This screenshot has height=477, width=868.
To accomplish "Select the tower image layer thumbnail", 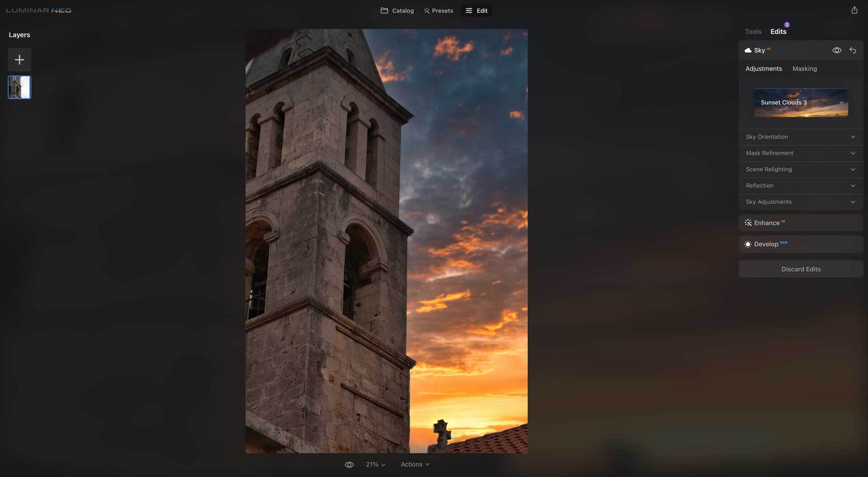I will [19, 87].
